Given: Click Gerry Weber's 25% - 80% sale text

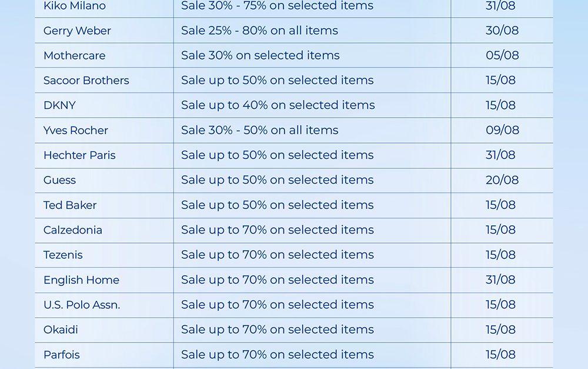Looking at the screenshot, I should click(259, 31).
